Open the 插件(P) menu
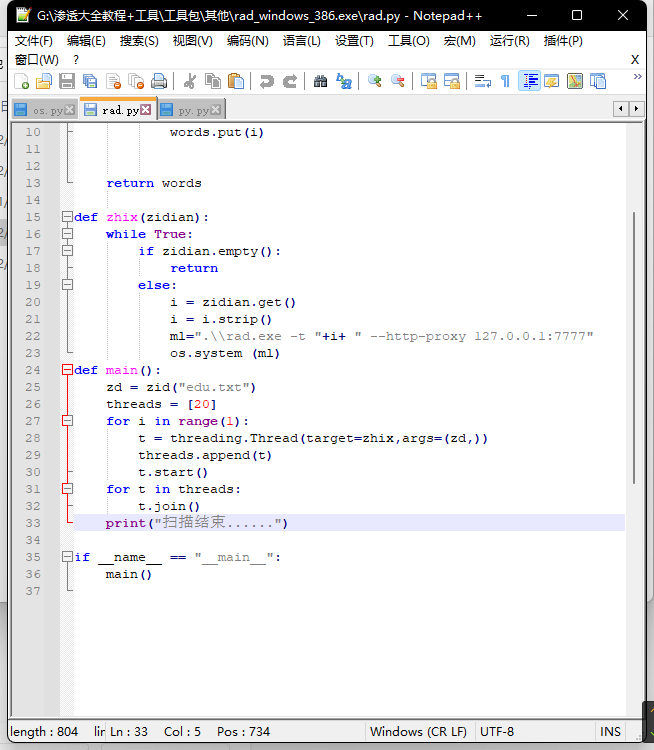This screenshot has height=750, width=654. (x=563, y=41)
